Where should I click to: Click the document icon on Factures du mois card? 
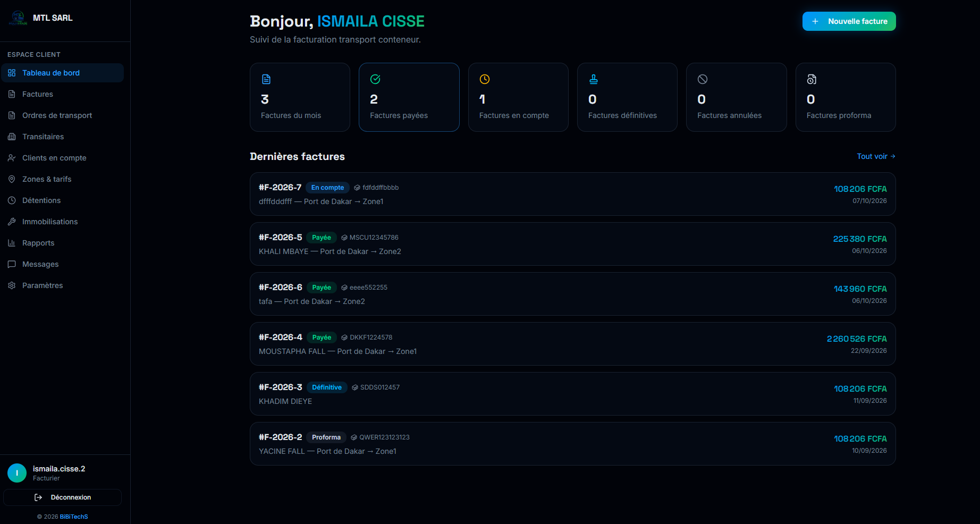point(266,79)
